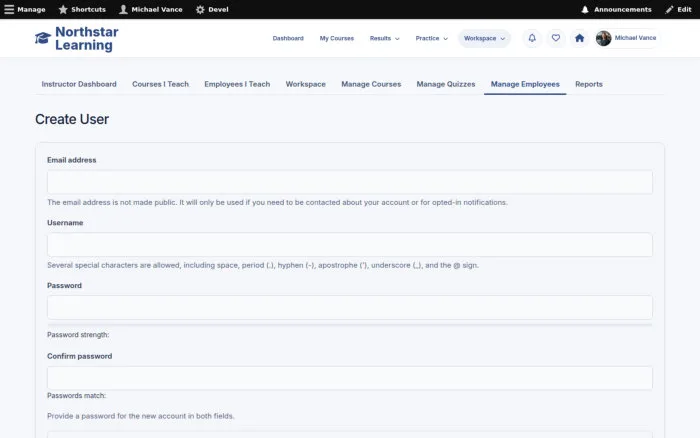Open the Devel gear icon

200,9
